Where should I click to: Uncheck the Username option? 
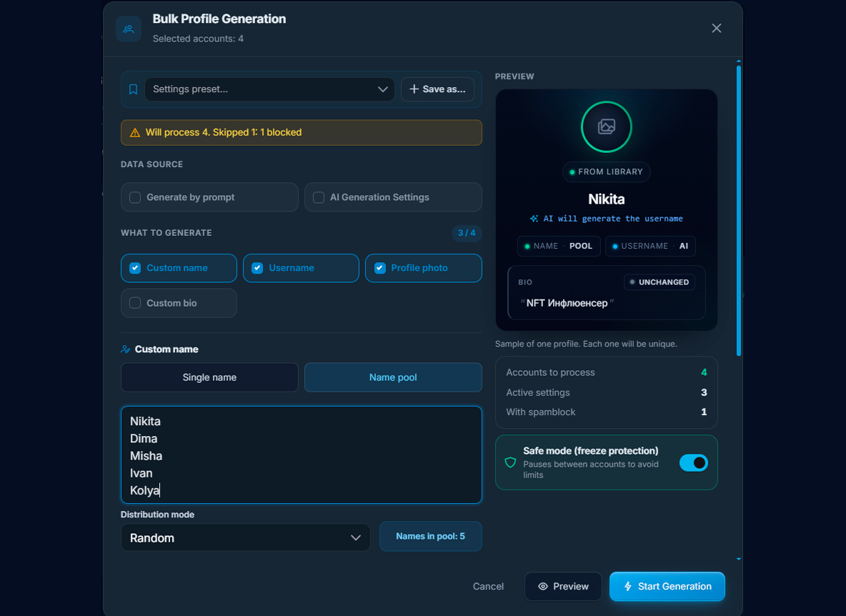coord(257,268)
